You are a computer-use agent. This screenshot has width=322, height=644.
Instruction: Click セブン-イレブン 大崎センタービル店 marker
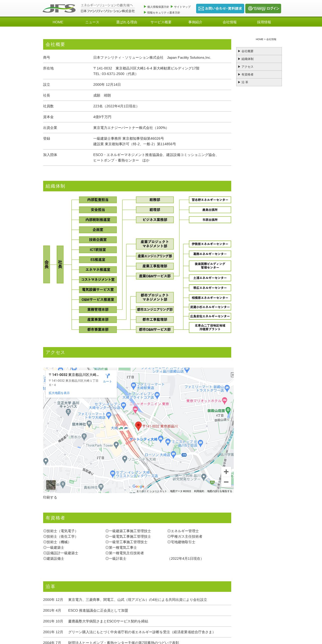tap(123, 405)
